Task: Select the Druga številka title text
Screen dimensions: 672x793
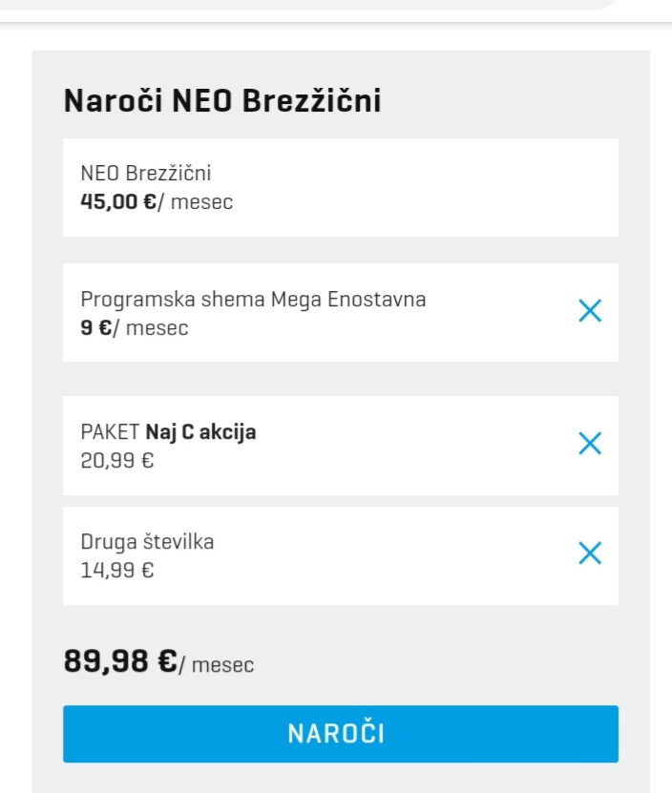Action: click(x=147, y=542)
